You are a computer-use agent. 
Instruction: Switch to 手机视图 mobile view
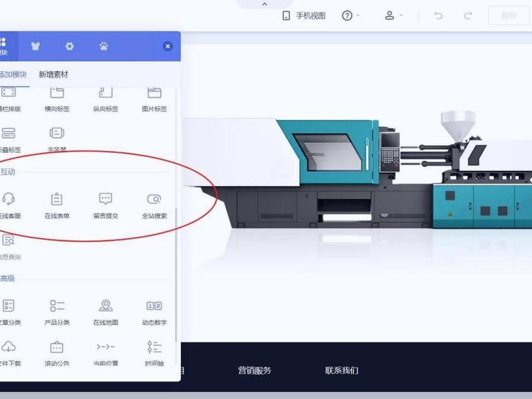point(304,15)
